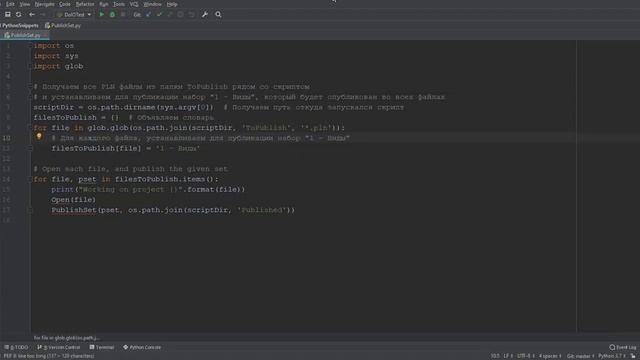Open the View menu
The image size is (640, 360).
point(24,4)
